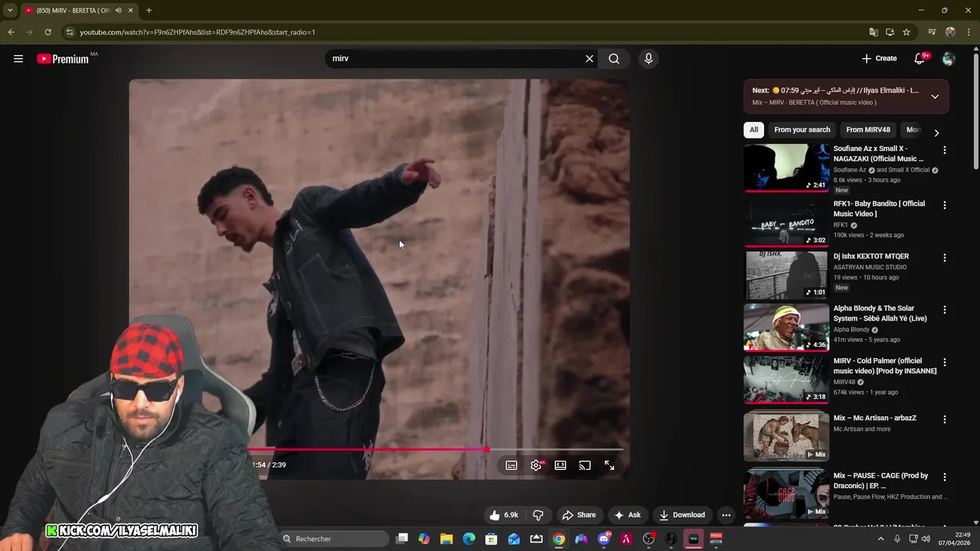Close the MIRV BERETTA tab

point(130,11)
